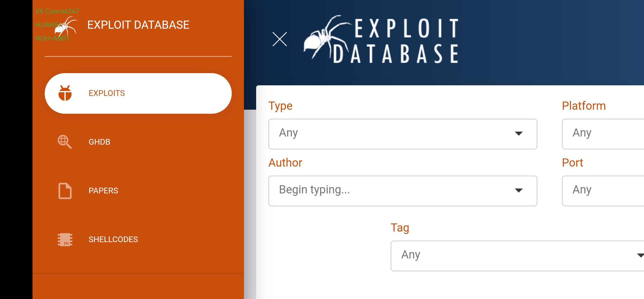The height and width of the screenshot is (299, 644).
Task: Click the document icon beside Papers
Action: [x=65, y=191]
